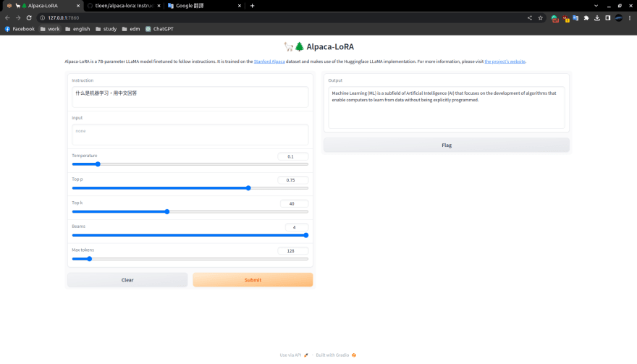
Task: Click the address bar URL 127.0.0.1:7860
Action: [x=64, y=18]
